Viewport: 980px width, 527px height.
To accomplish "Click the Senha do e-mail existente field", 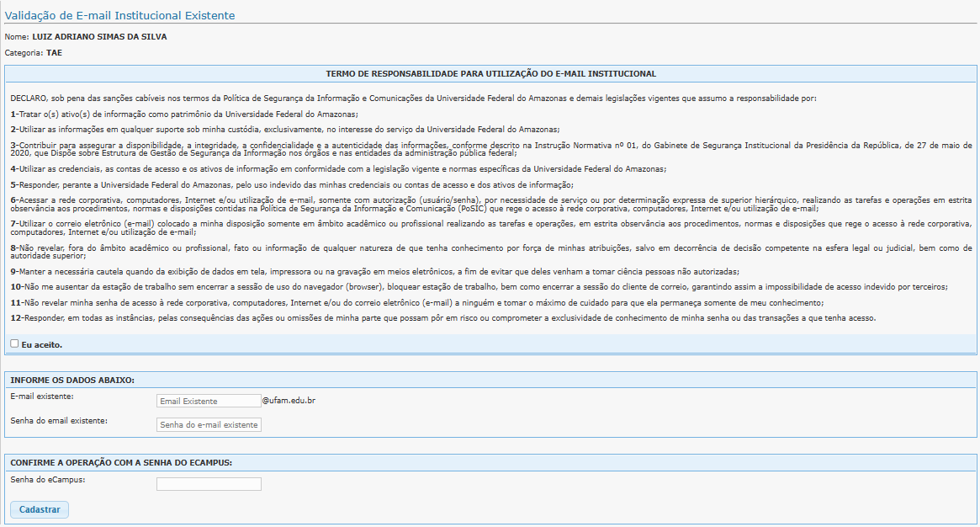I will (x=209, y=425).
